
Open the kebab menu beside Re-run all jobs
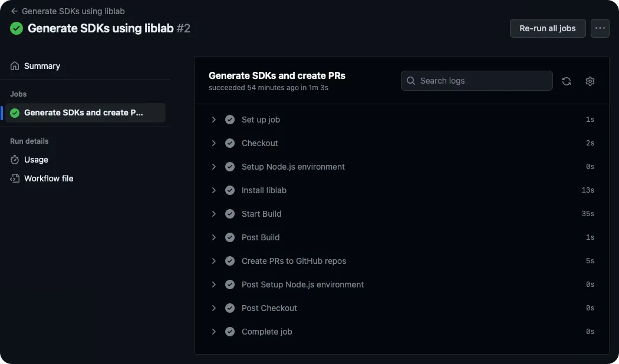pyautogui.click(x=600, y=28)
